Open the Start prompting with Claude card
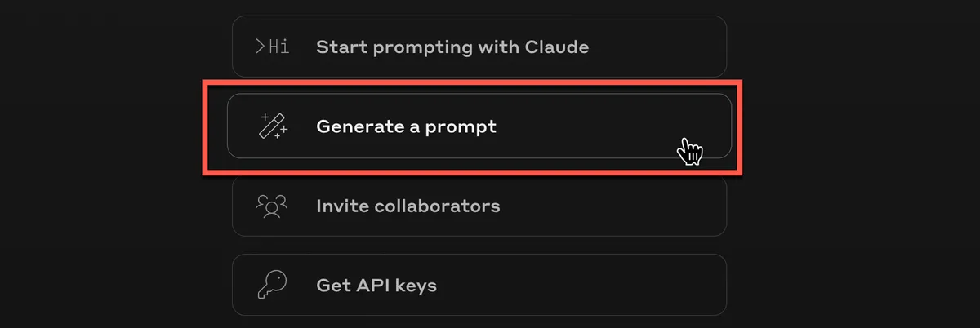Image resolution: width=980 pixels, height=328 pixels. coord(479,47)
